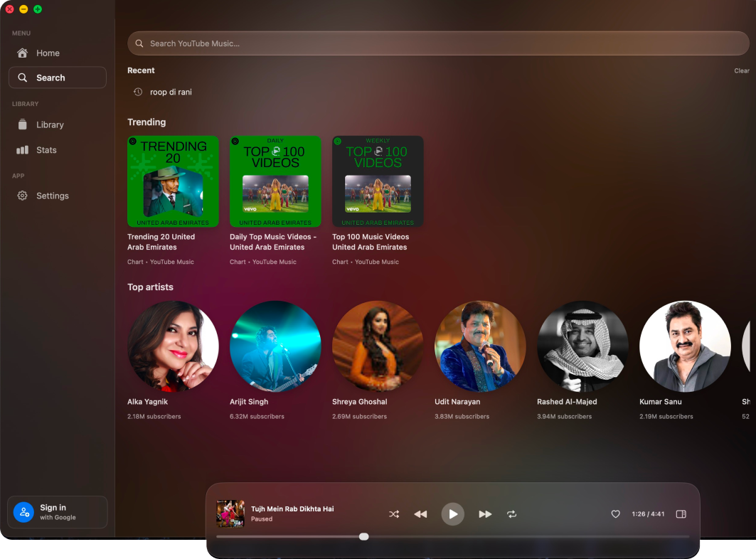Open the Stats page
The image size is (756, 559).
(58, 150)
